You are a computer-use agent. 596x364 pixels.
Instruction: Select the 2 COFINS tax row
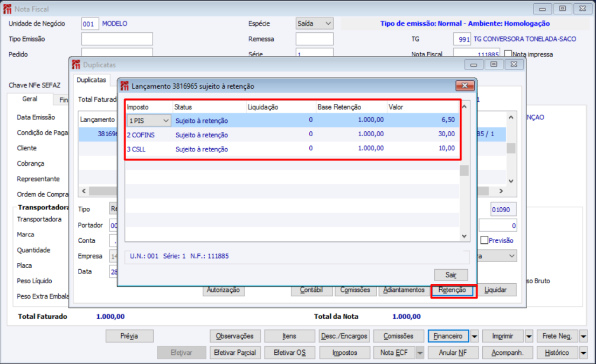tap(293, 135)
